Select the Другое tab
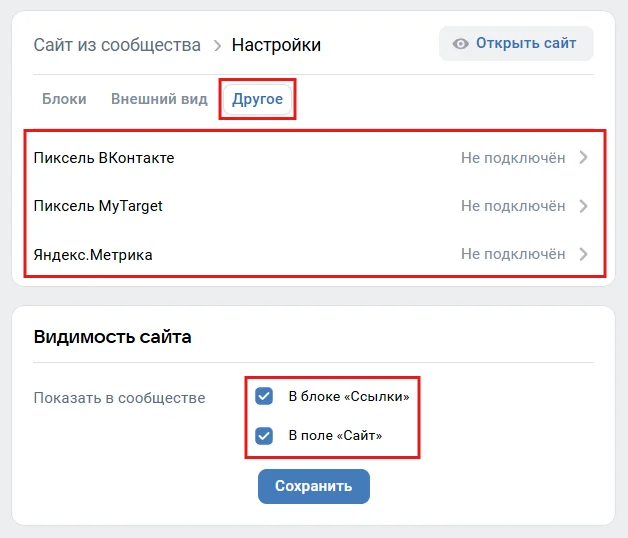628x538 pixels. (x=258, y=100)
